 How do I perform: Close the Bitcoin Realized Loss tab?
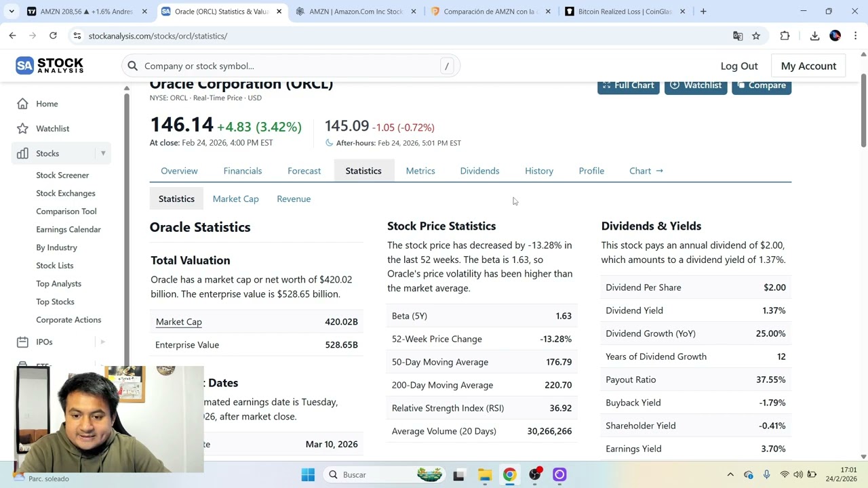point(682,12)
